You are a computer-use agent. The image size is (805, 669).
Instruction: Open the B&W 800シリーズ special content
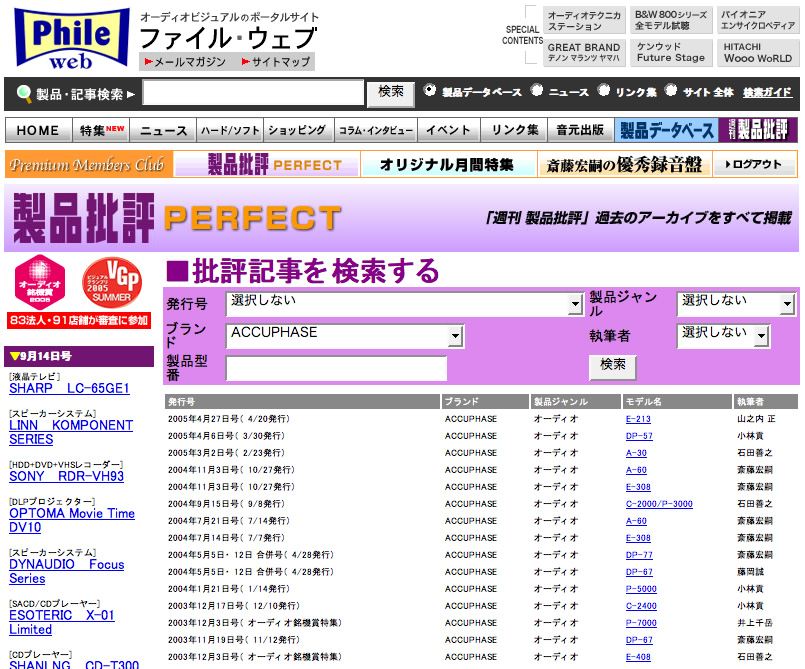click(671, 21)
